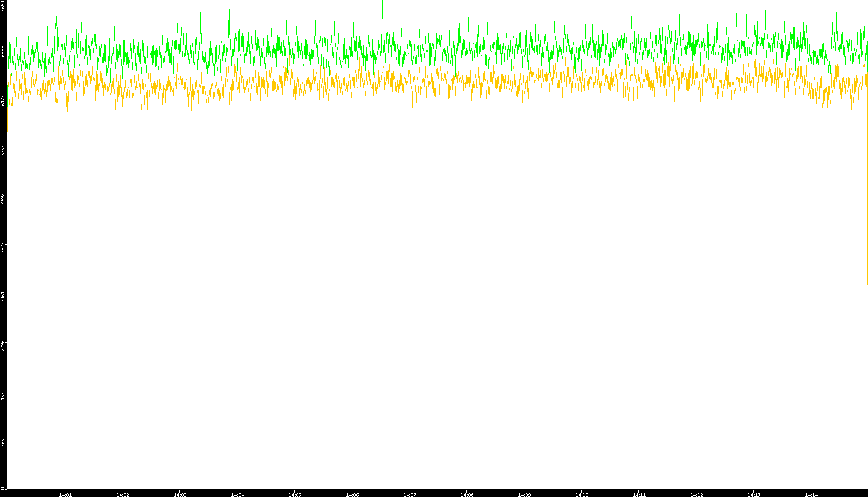Click the 14:14 time axis label
This screenshot has height=497, width=868.
tap(811, 495)
